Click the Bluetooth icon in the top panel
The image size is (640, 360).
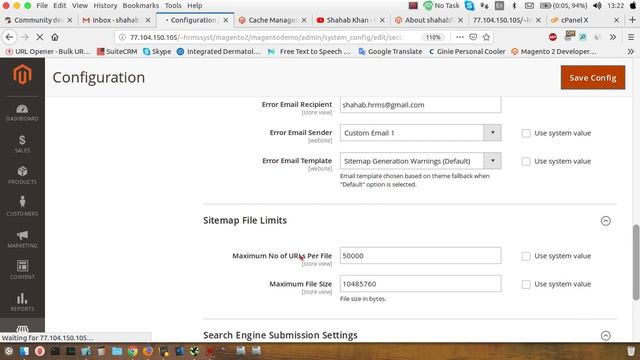click(514, 6)
